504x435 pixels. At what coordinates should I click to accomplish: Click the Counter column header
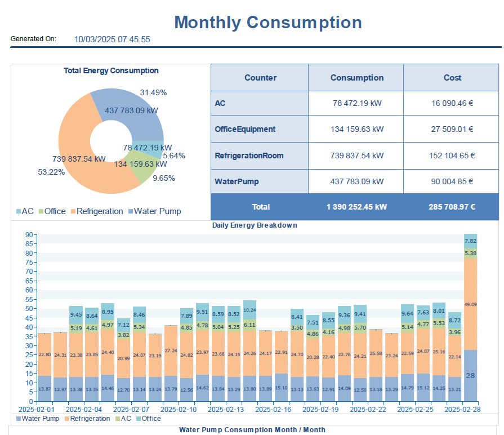point(260,78)
